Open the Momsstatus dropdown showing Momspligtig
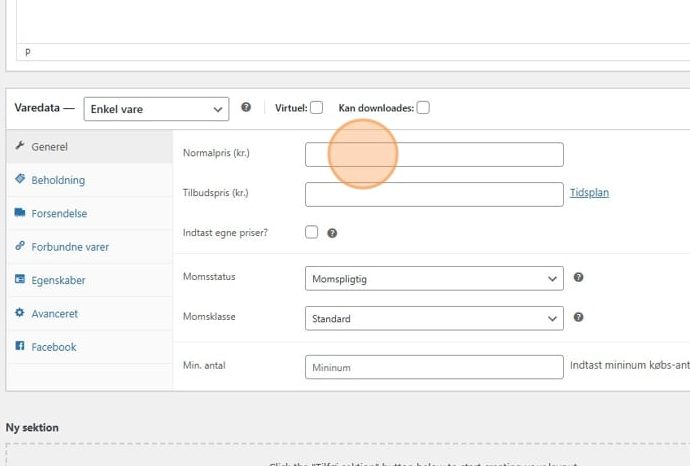Viewport: 690px width, 466px height. pyautogui.click(x=434, y=279)
